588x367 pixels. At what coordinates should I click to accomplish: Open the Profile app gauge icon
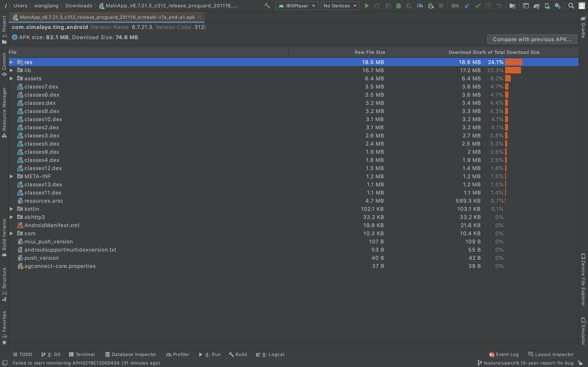point(420,6)
